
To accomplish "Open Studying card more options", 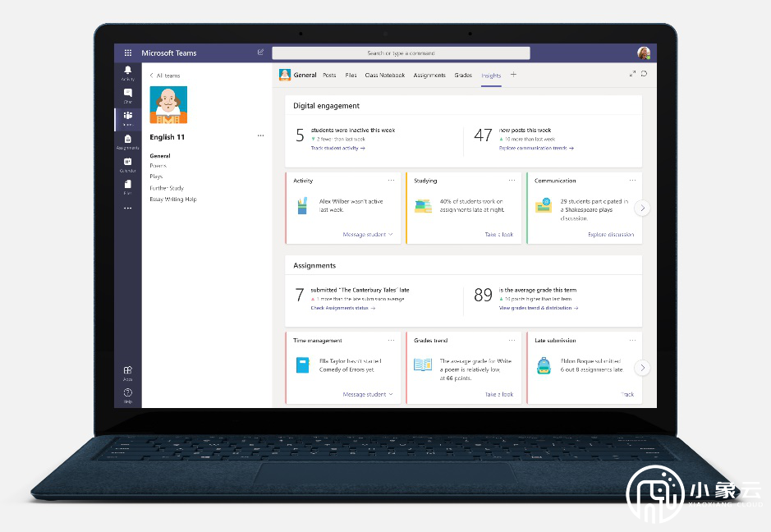I will click(x=512, y=181).
